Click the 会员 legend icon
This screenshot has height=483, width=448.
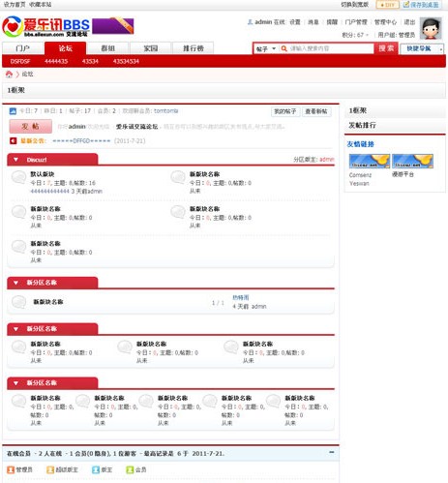[130, 469]
